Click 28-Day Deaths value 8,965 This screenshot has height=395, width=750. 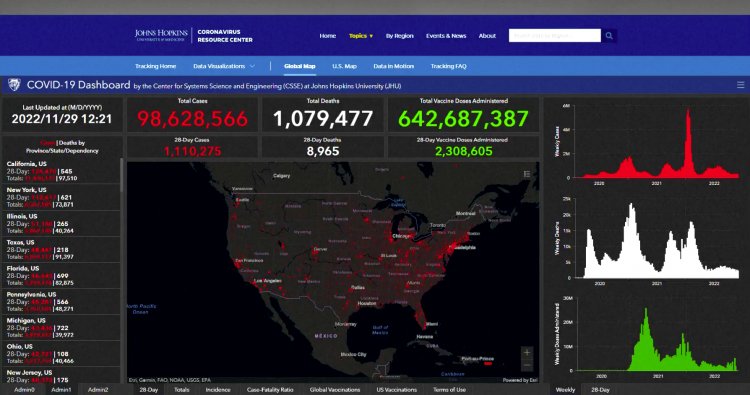pos(323,151)
